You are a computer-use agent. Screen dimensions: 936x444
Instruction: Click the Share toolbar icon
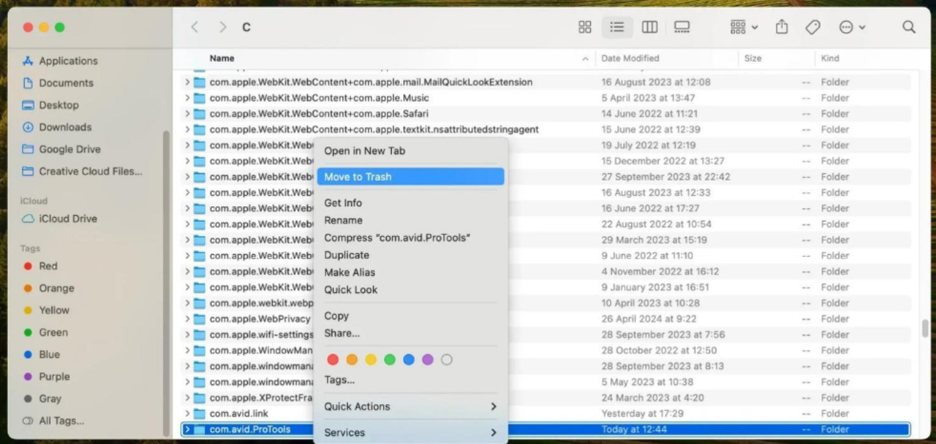pos(782,27)
